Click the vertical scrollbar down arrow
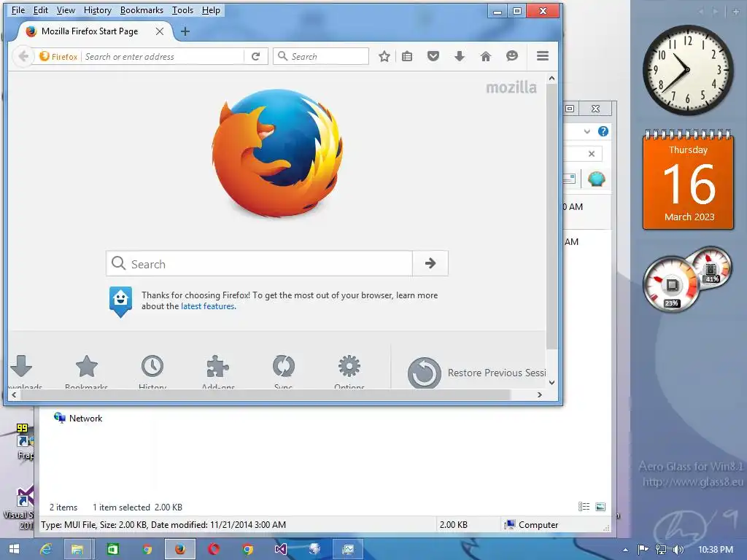 pyautogui.click(x=551, y=382)
